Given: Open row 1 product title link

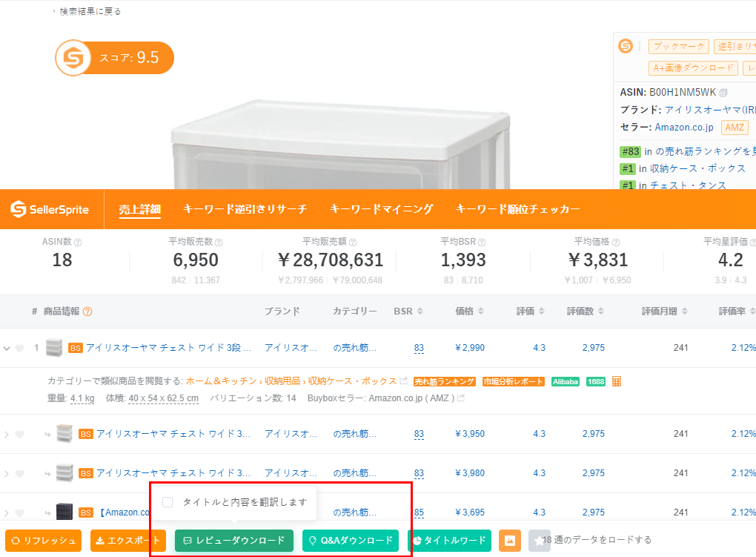Looking at the screenshot, I should coord(169,348).
